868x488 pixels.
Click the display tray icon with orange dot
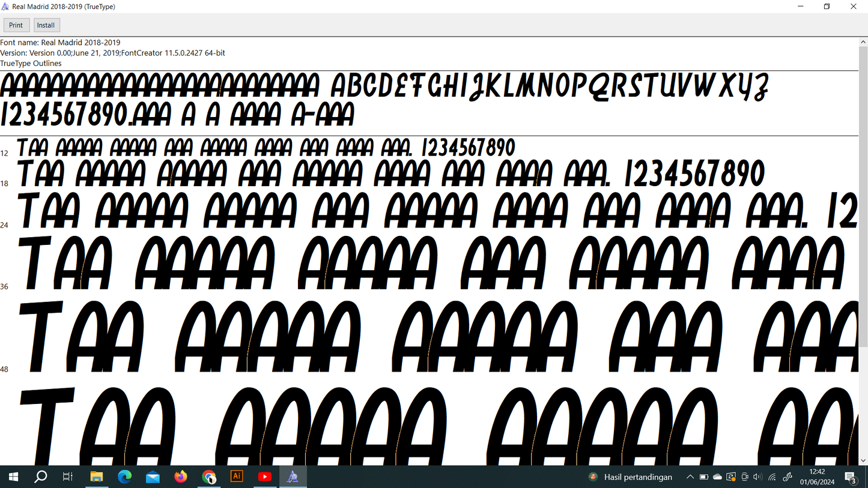point(731,477)
